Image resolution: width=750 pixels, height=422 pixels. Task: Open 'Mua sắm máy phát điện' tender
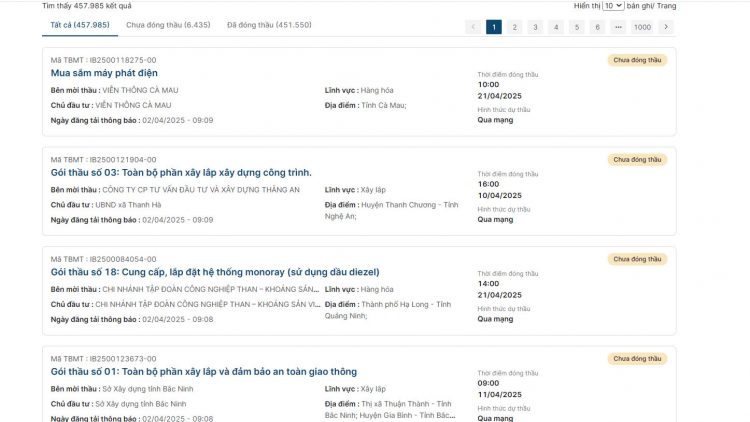coord(104,73)
